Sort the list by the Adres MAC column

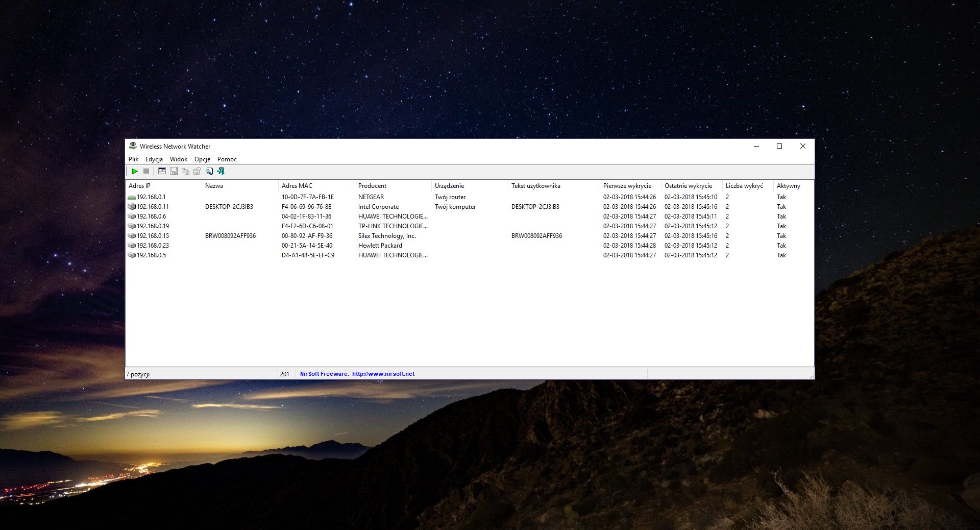[299, 186]
